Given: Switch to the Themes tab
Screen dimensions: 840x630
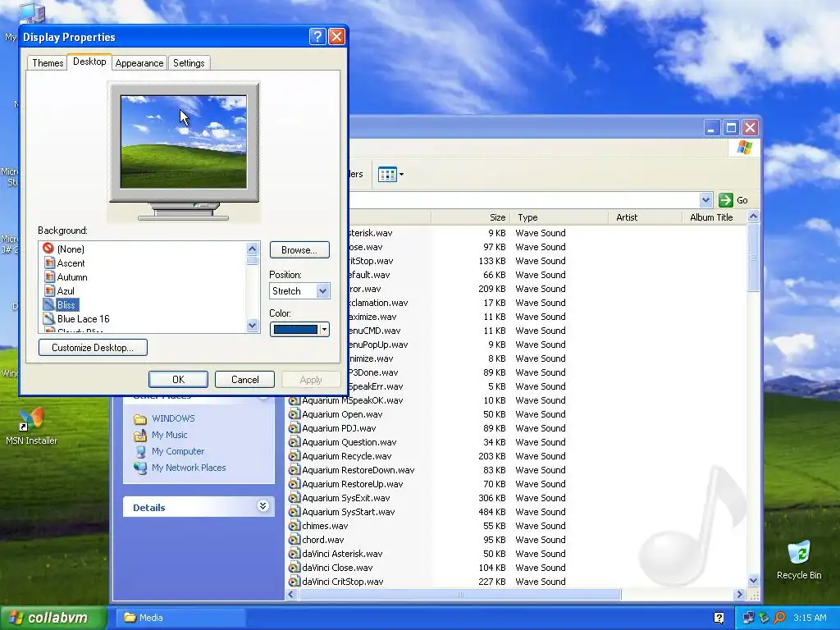Looking at the screenshot, I should [47, 62].
